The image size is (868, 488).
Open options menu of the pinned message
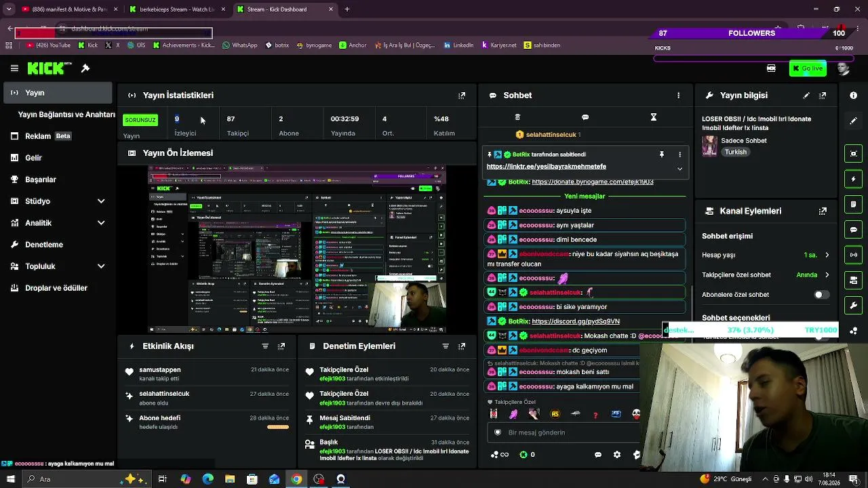679,155
